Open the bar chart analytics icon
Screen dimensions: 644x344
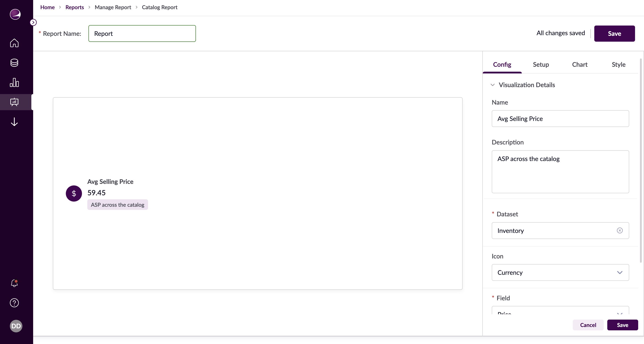coord(14,82)
